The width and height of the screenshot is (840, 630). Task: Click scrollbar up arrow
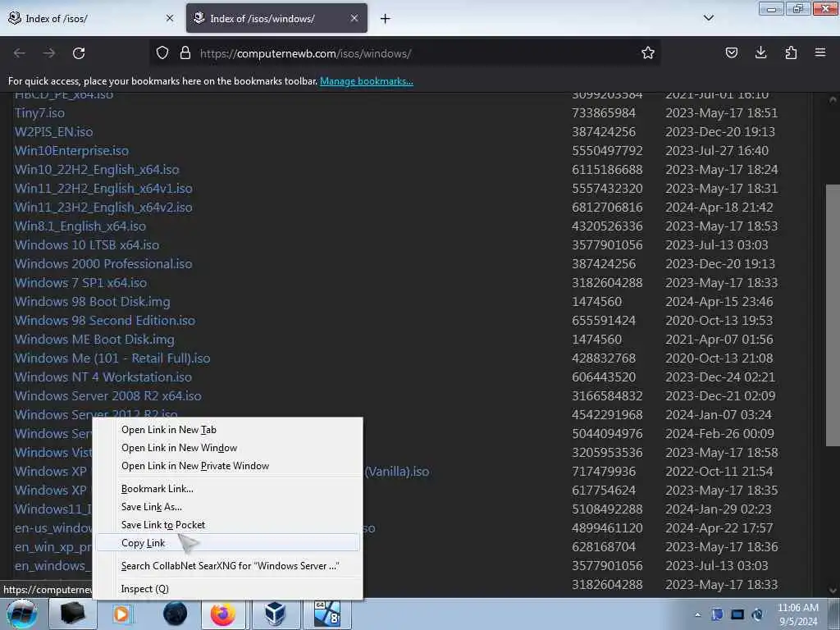[832, 99]
